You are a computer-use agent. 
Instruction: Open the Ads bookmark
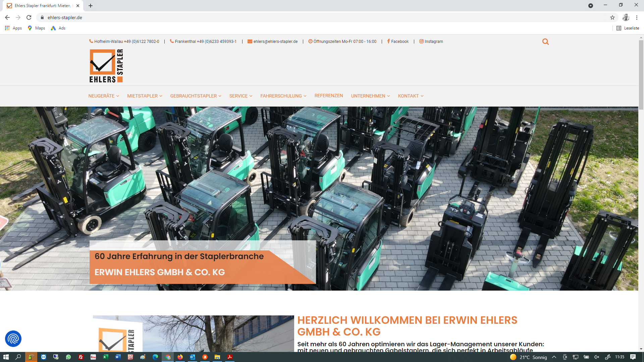coord(58,28)
